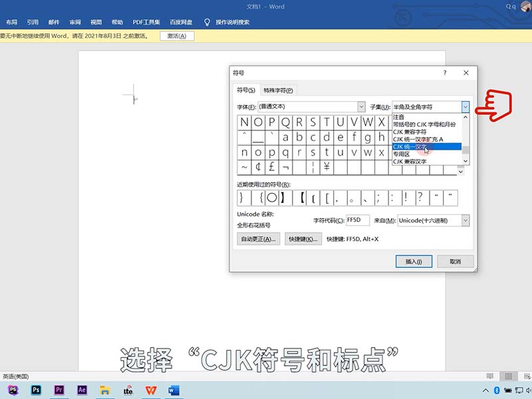Screen dimensions: 532x399
Task: Switch to the 符号(S) tab
Action: pos(246,90)
